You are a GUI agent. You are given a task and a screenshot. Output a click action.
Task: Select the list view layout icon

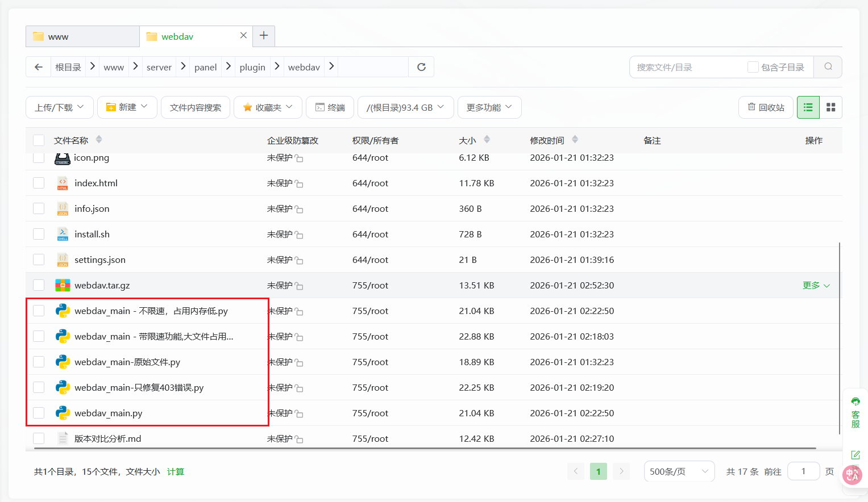pyautogui.click(x=808, y=107)
